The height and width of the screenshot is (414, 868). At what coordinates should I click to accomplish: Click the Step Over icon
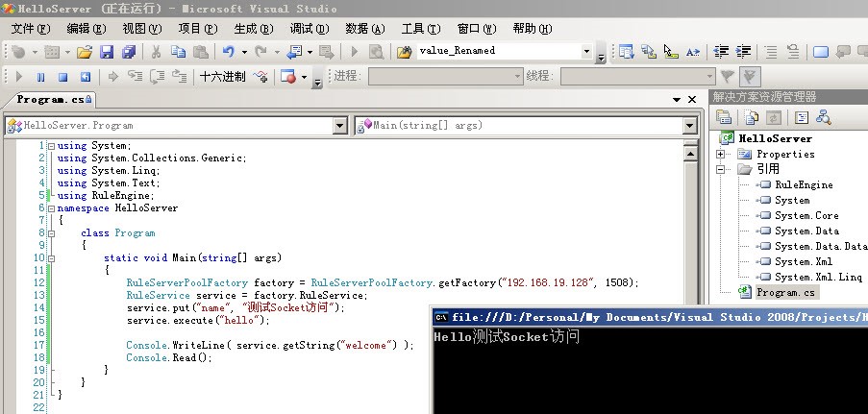point(158,76)
